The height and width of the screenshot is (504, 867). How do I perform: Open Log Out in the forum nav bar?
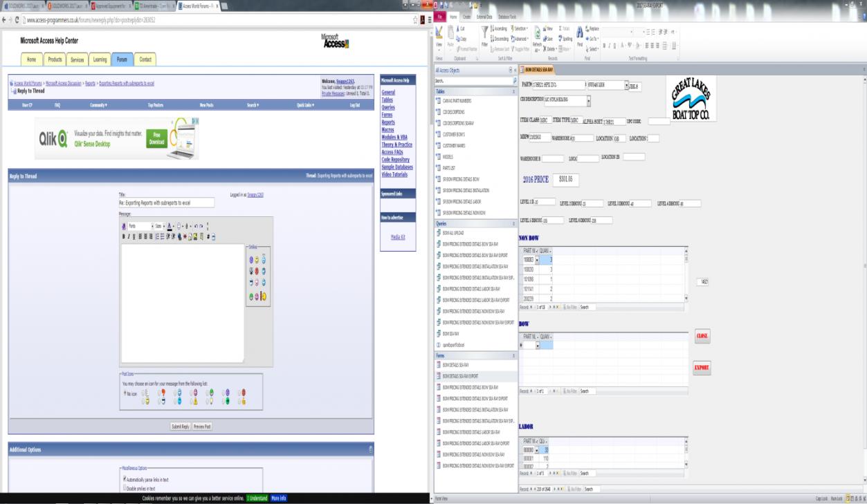pyautogui.click(x=355, y=104)
